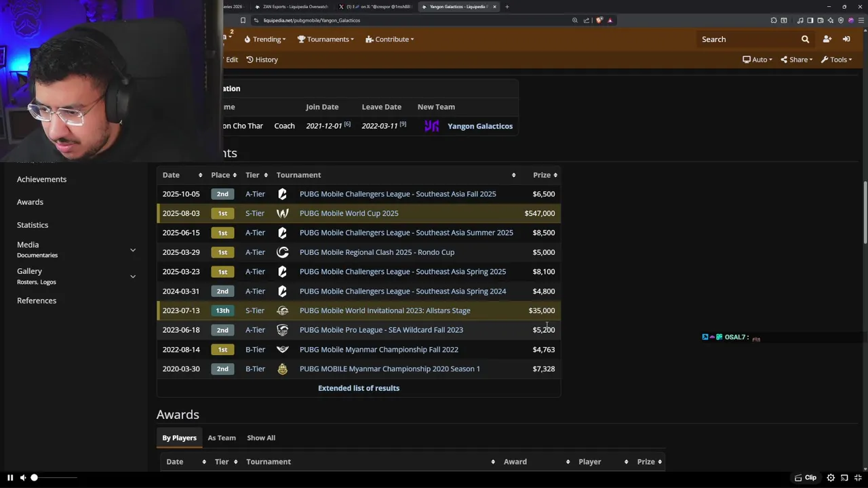Open a new browser tab
This screenshot has height=488, width=868.
coord(507,7)
